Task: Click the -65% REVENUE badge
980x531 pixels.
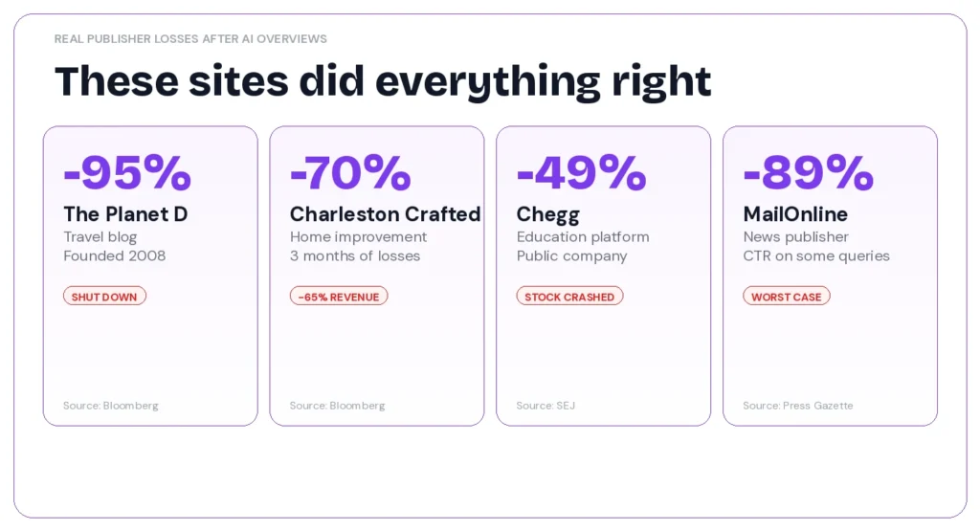Action: click(339, 297)
